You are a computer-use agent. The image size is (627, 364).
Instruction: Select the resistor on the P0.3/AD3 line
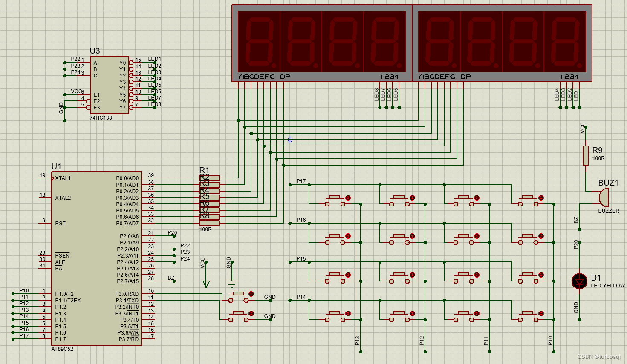pyautogui.click(x=209, y=198)
